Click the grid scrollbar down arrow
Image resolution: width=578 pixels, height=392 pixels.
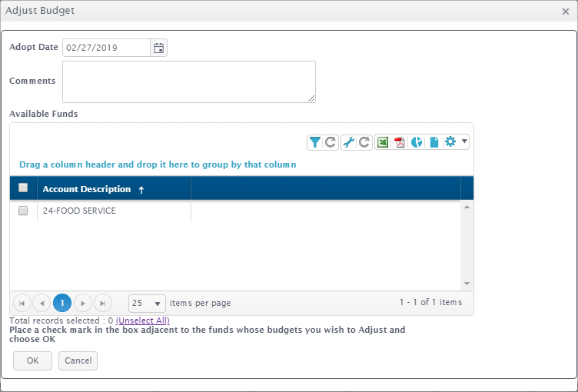467,284
